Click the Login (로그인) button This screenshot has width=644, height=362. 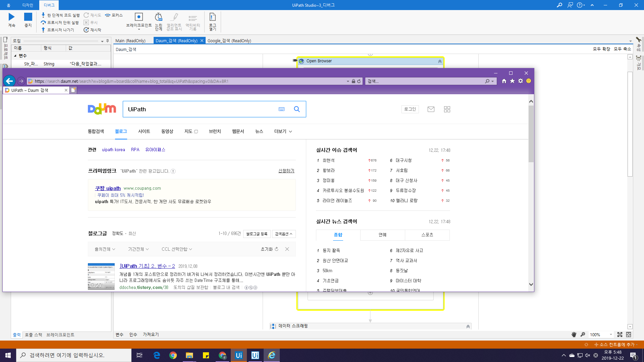tap(410, 109)
